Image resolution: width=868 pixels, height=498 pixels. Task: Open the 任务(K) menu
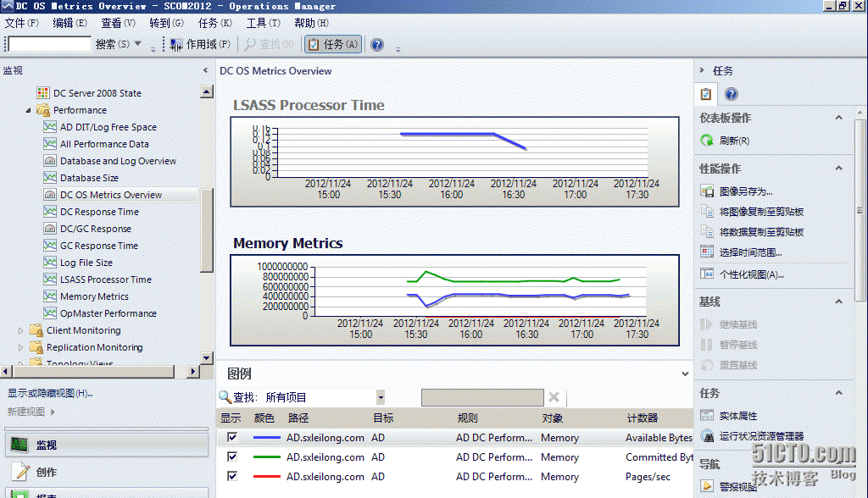[214, 23]
